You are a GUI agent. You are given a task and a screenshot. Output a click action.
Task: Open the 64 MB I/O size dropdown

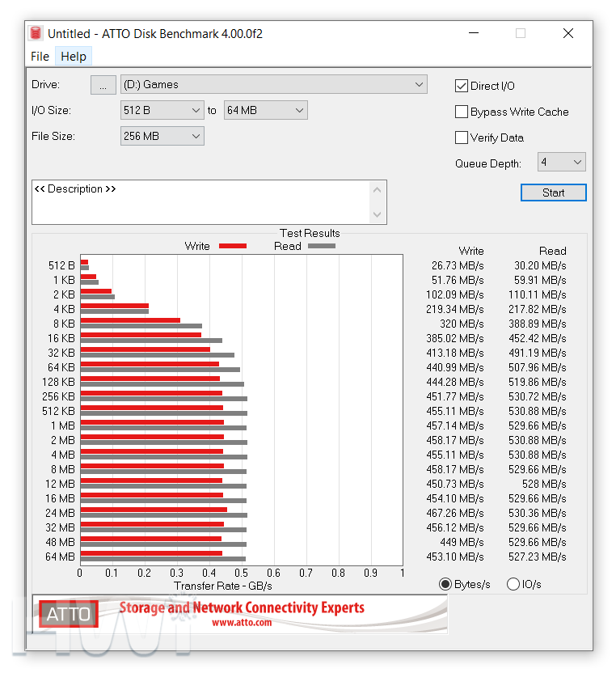265,110
